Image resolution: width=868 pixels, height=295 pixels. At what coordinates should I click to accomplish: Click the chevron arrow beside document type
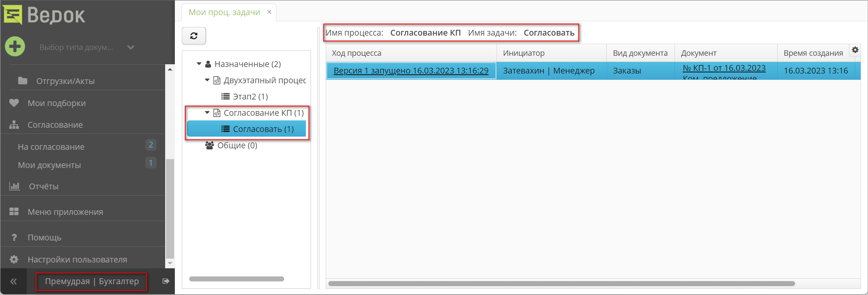coord(131,47)
